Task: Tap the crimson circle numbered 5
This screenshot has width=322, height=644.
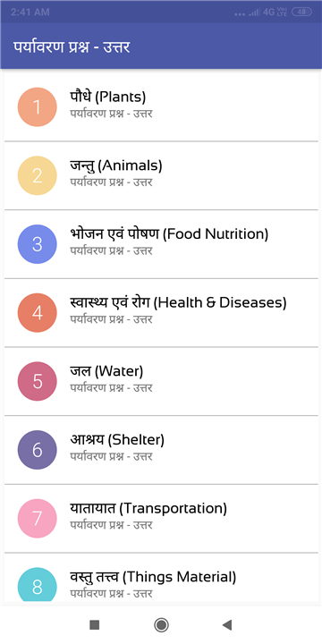Action: tap(37, 381)
